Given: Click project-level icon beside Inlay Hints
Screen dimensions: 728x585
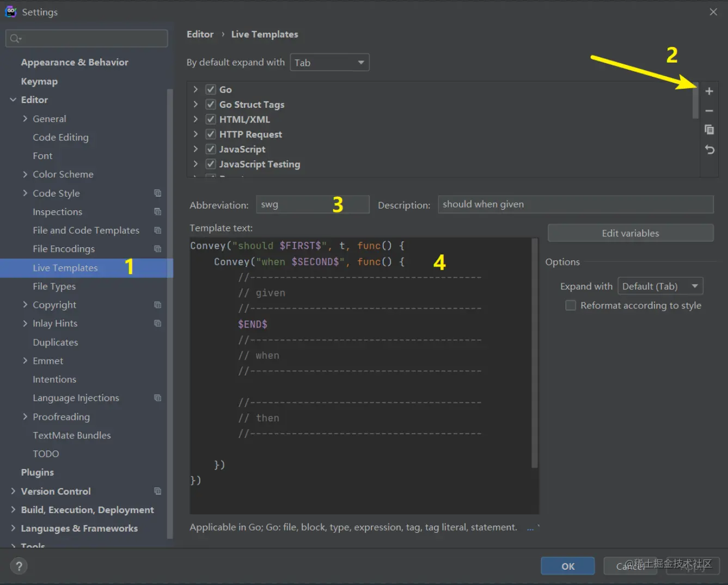Looking at the screenshot, I should coord(158,323).
